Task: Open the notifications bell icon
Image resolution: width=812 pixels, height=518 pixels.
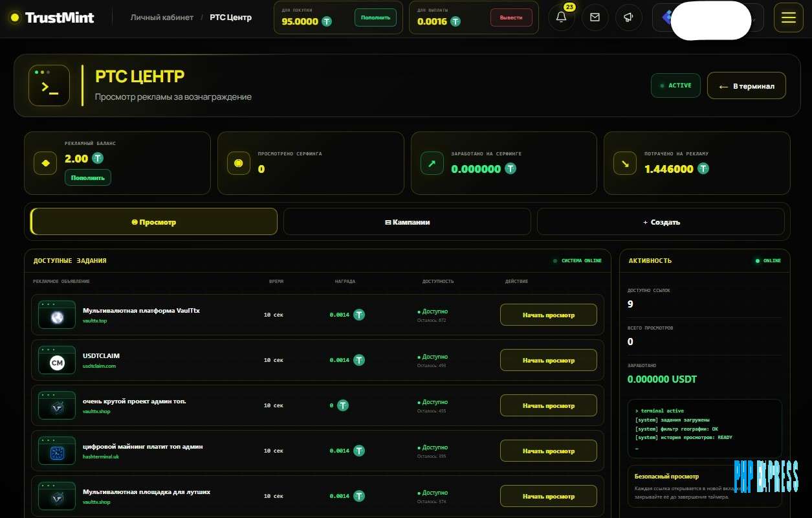Action: [561, 17]
